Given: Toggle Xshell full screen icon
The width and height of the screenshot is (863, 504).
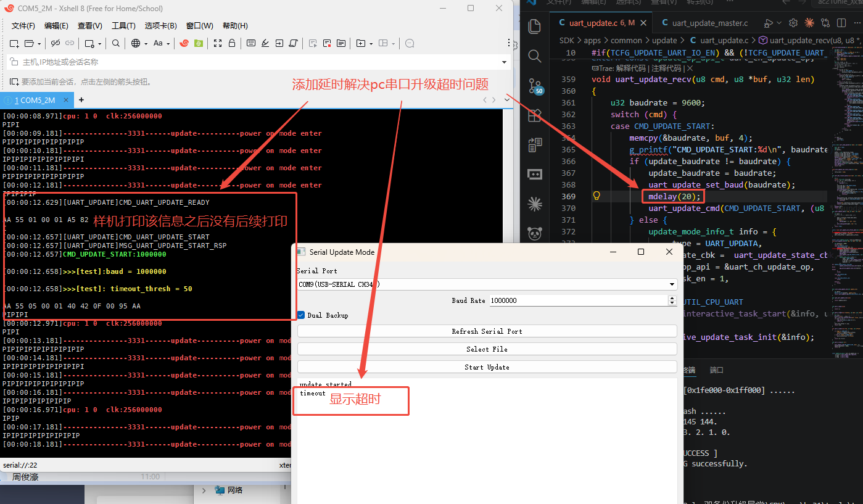Looking at the screenshot, I should point(218,43).
